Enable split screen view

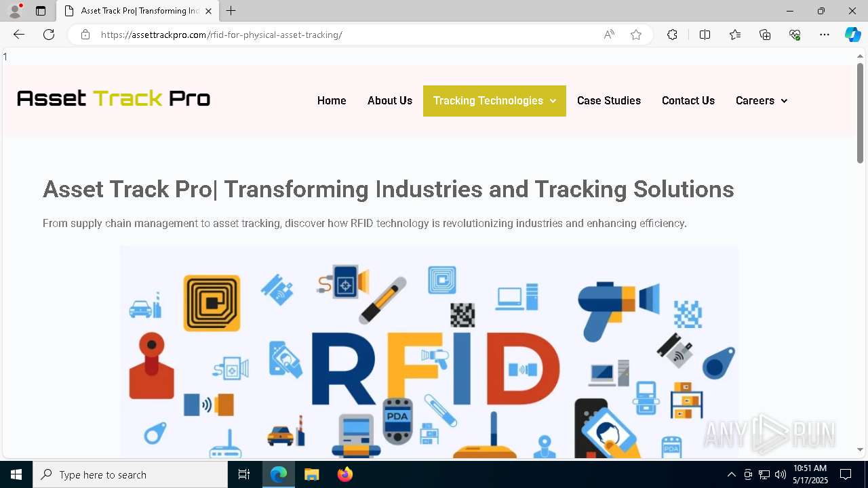tap(705, 35)
